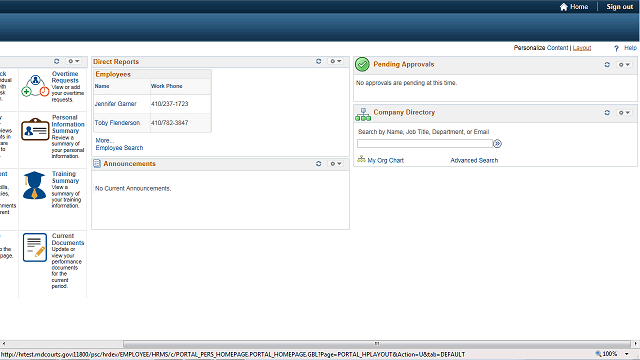
Task: Open leftmost pagelet settings dropdown
Action: (x=74, y=61)
